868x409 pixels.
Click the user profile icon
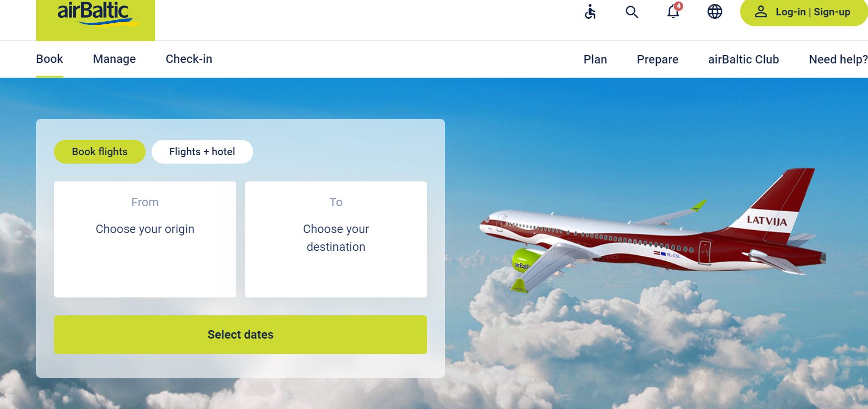coord(760,12)
